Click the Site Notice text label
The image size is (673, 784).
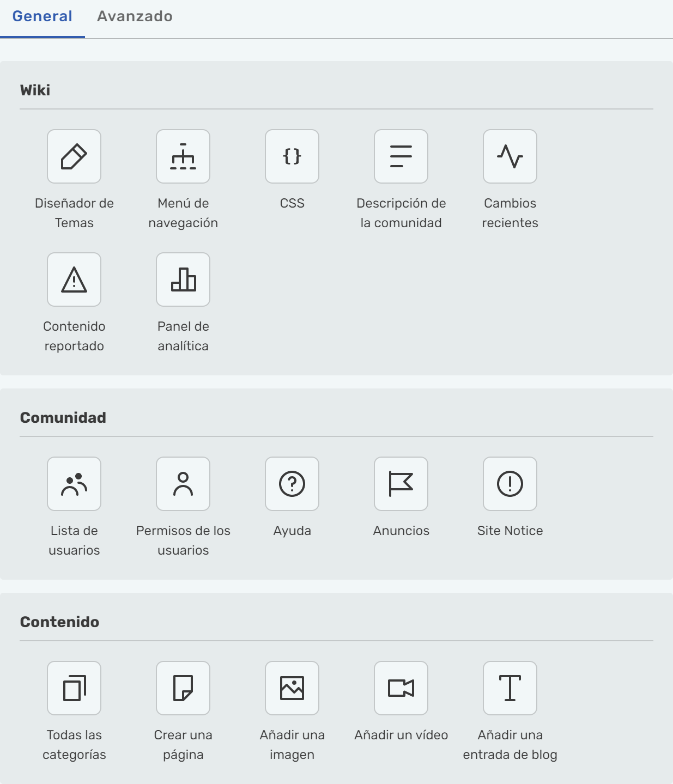[510, 531]
